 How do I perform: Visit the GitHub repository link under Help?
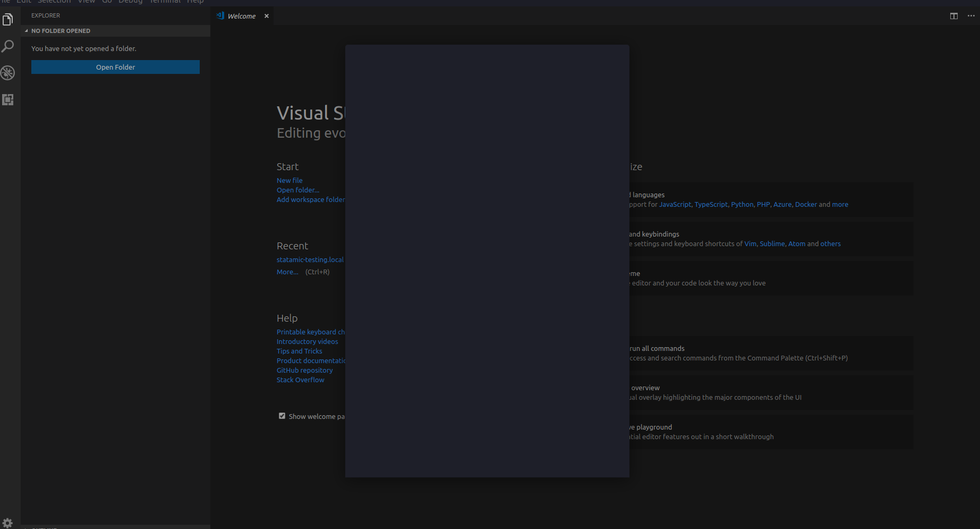click(304, 370)
